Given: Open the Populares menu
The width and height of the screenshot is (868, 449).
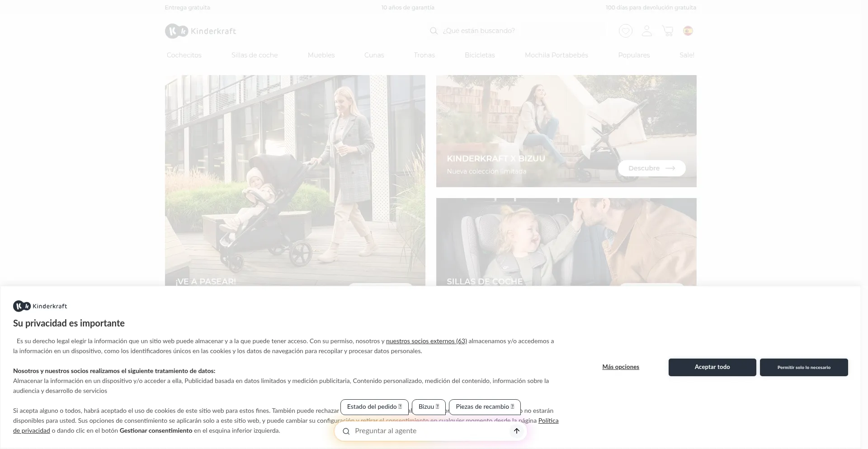Looking at the screenshot, I should click(x=634, y=55).
